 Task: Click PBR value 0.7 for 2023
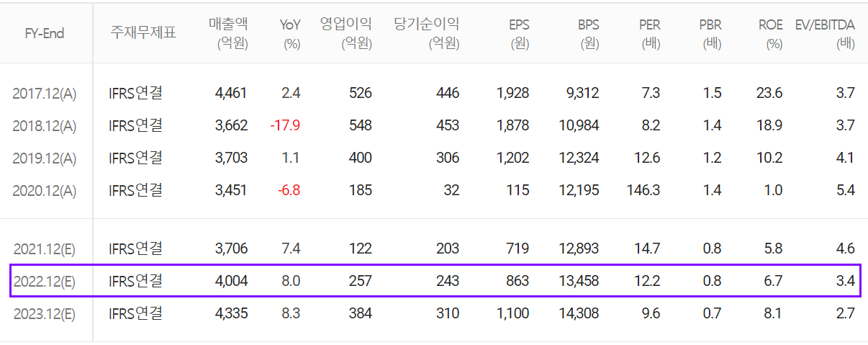tap(713, 313)
